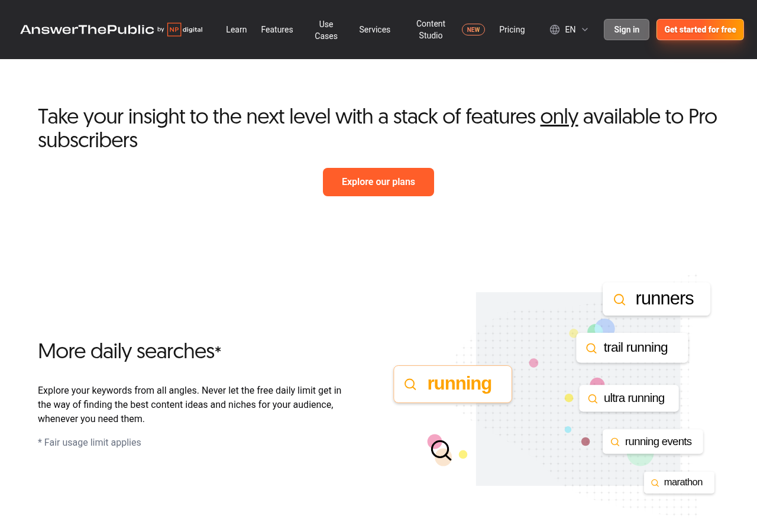Click the orange search icon in the 'running' box
The width and height of the screenshot is (757, 532).
click(x=410, y=384)
